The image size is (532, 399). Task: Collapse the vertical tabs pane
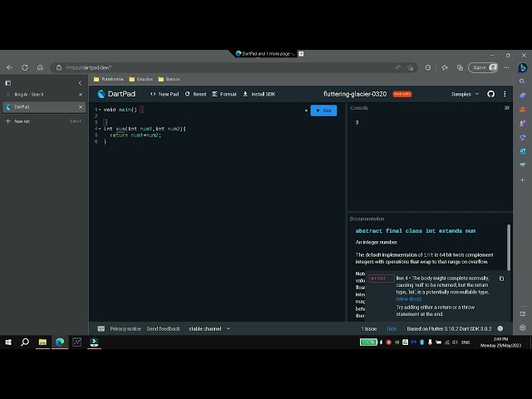80,83
